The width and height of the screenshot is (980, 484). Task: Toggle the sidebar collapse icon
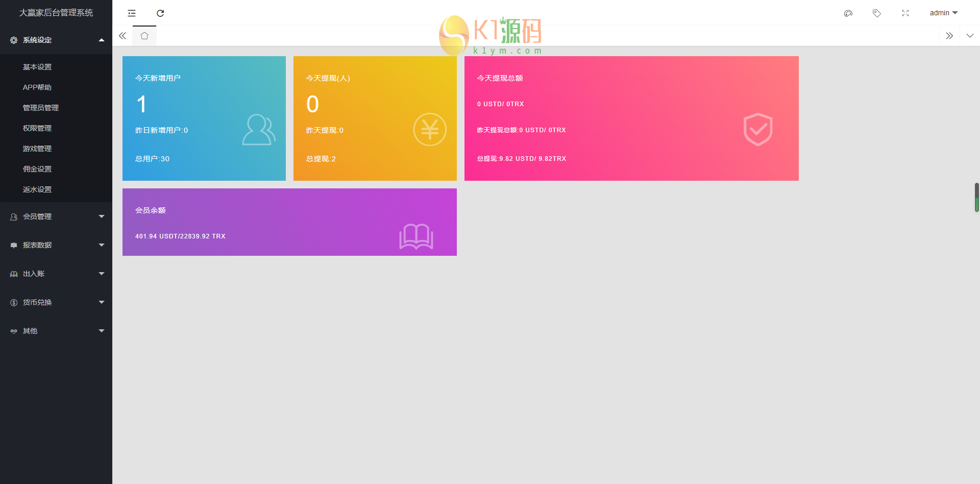coord(132,13)
